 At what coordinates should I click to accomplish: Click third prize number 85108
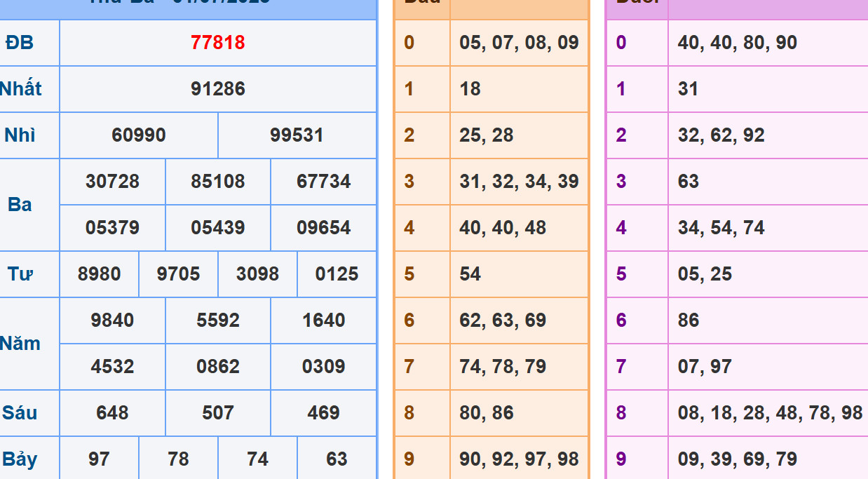pyautogui.click(x=217, y=182)
